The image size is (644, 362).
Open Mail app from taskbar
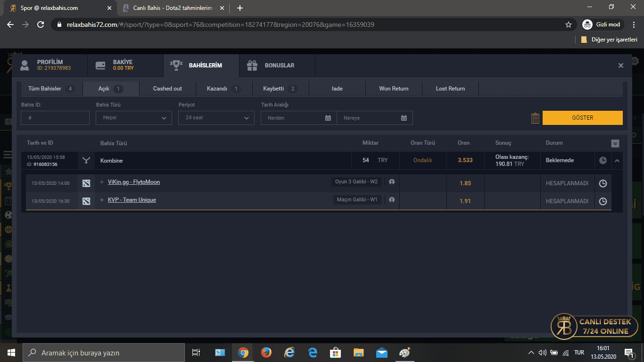point(382,353)
